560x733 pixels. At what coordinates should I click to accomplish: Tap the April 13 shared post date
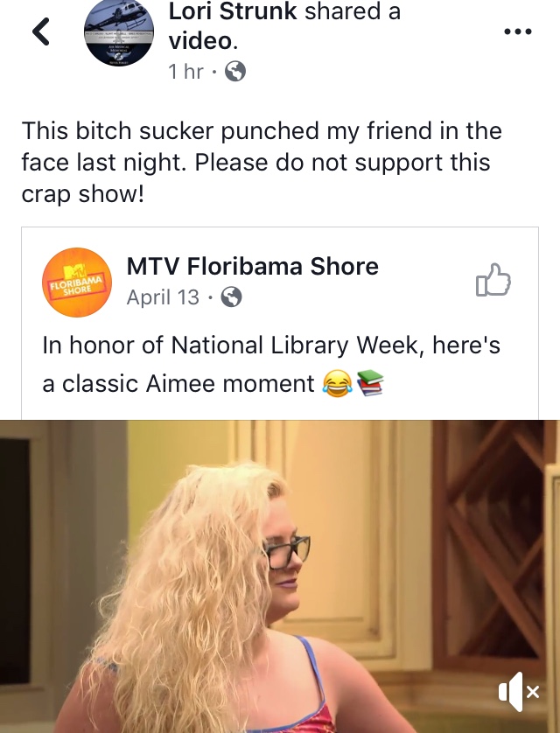tap(163, 297)
